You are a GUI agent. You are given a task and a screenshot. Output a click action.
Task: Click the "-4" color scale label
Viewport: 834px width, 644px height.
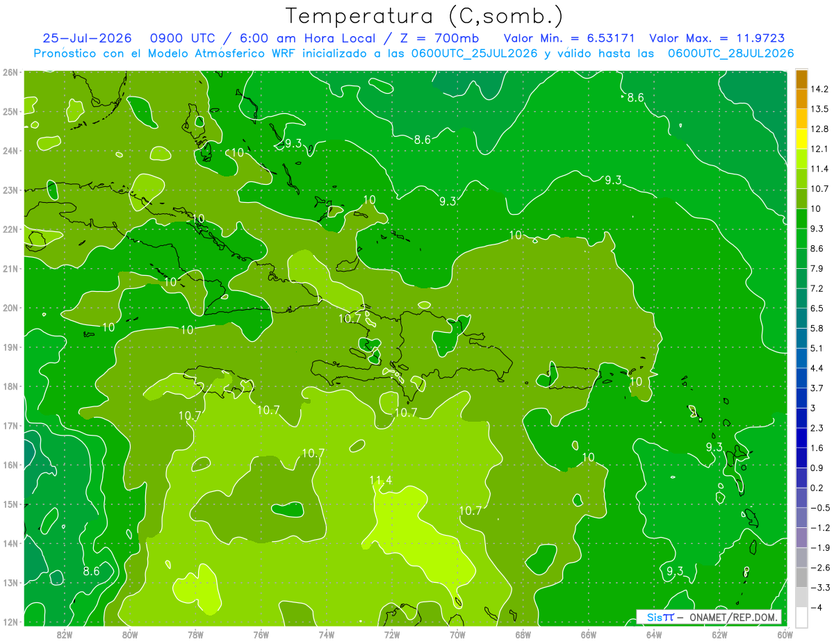816,608
